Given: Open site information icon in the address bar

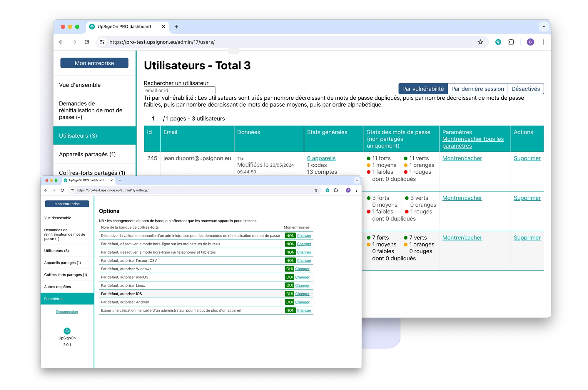Looking at the screenshot, I should (x=102, y=42).
